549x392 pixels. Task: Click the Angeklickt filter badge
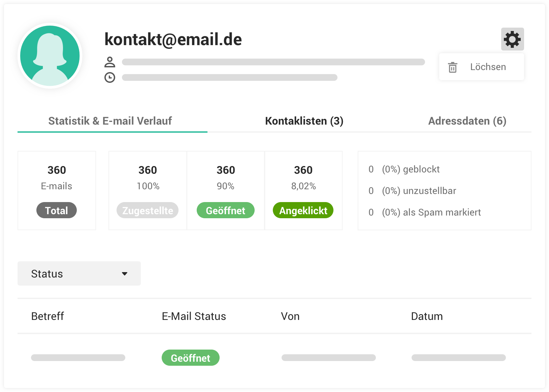click(x=303, y=210)
